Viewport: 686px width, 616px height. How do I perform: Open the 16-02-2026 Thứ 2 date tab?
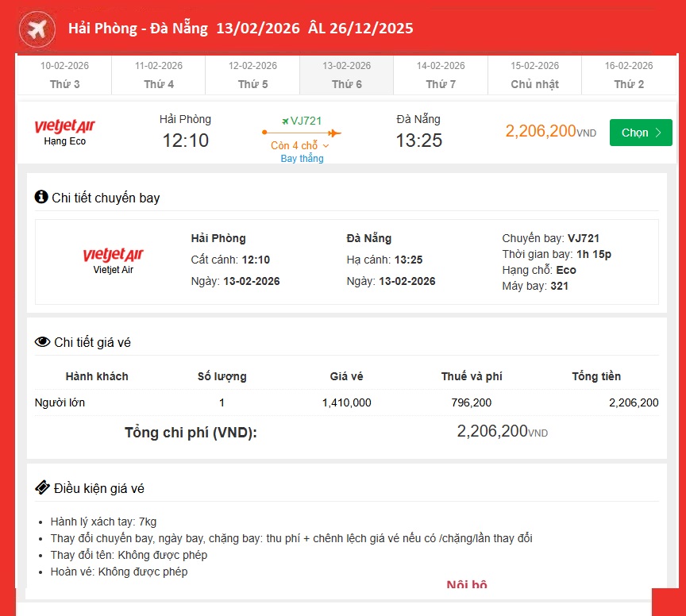[629, 75]
